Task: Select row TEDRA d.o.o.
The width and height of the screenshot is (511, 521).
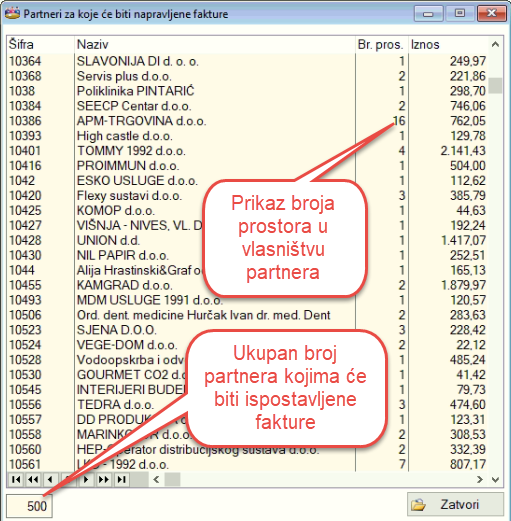Action: coord(247,404)
